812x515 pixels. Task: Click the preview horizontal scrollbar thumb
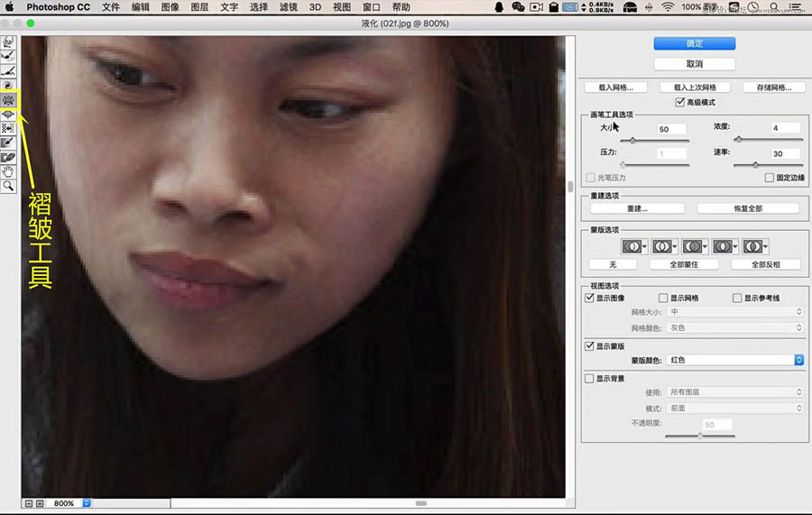pos(421,503)
